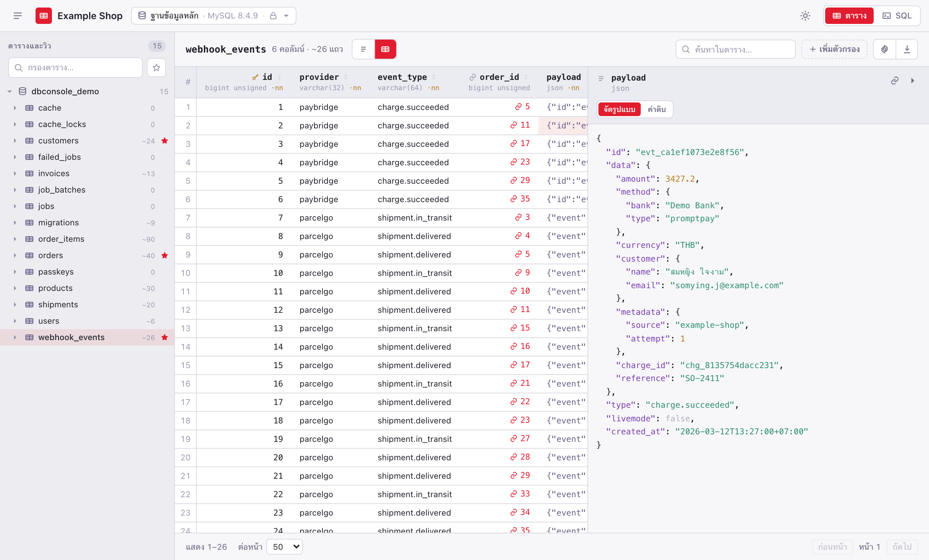Unfavorite the customers table star
929x560 pixels.
coord(164,141)
